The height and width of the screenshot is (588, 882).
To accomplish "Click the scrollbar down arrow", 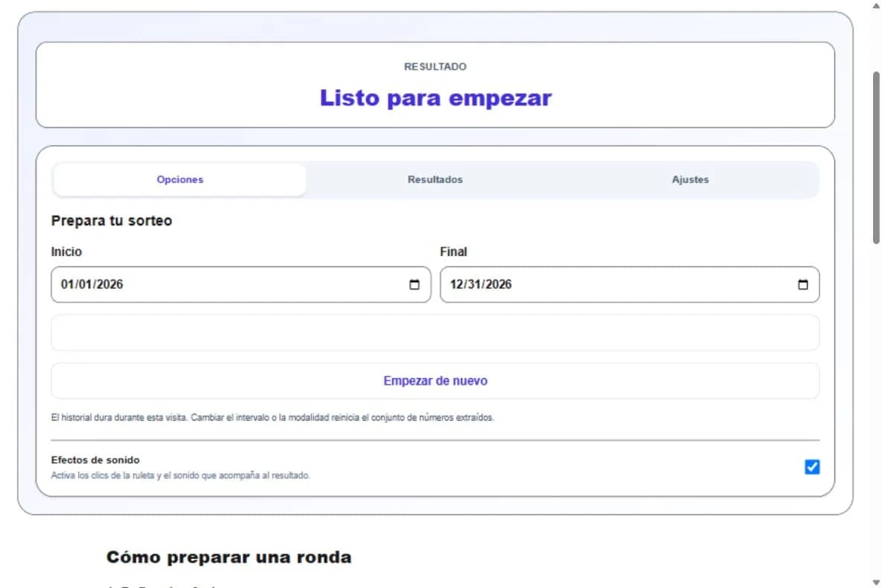I will click(x=876, y=582).
